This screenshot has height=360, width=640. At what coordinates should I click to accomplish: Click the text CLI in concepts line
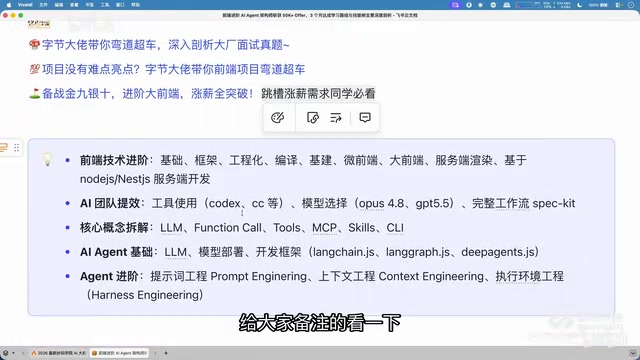pos(395,228)
